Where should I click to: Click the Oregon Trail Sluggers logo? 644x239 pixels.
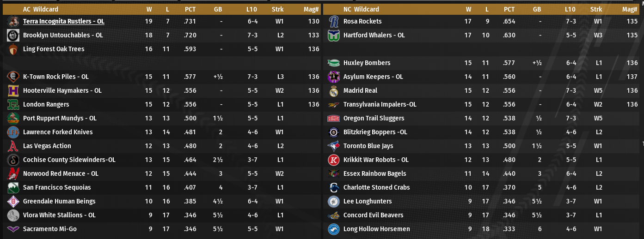[333, 118]
